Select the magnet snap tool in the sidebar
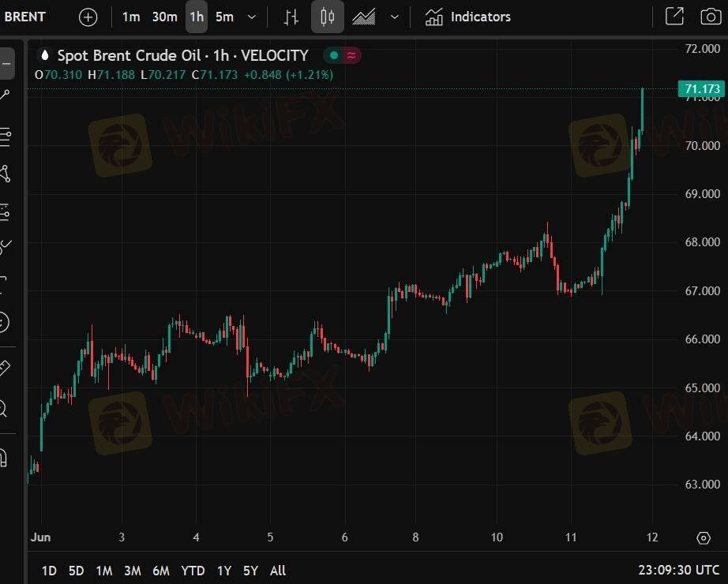 3,457
